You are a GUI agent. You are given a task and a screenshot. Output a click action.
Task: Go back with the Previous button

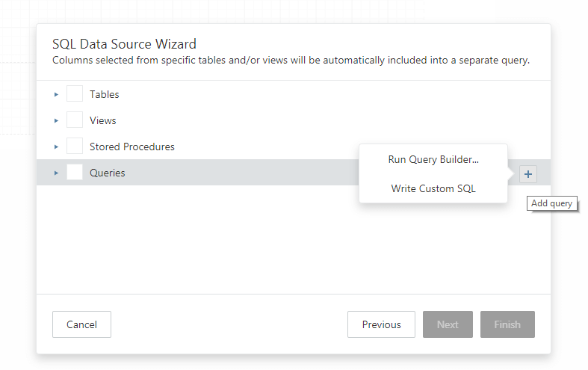click(x=381, y=324)
